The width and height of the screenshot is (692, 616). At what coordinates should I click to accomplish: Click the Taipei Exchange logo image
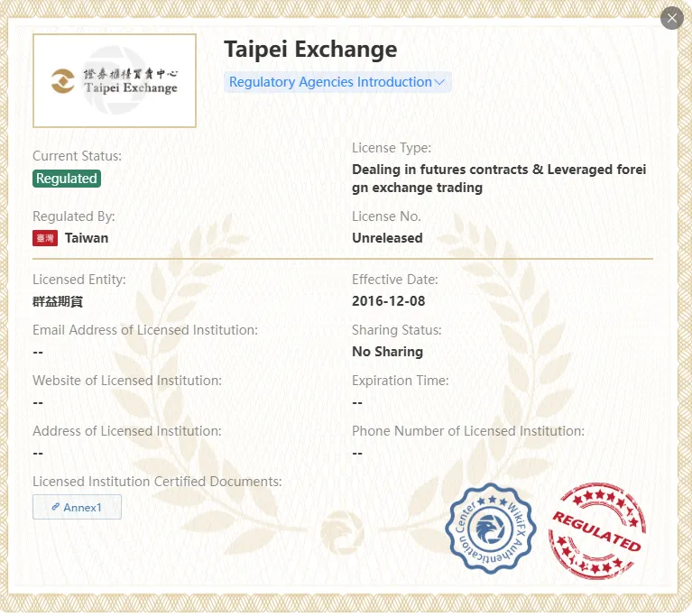(115, 81)
